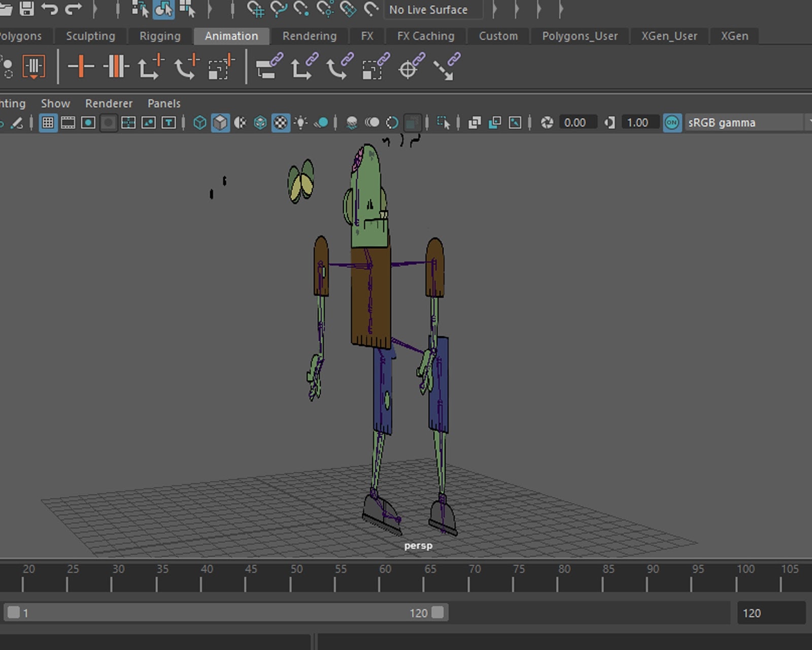Click the Aim Constraint shelf icon
812x650 pixels.
tap(409, 67)
